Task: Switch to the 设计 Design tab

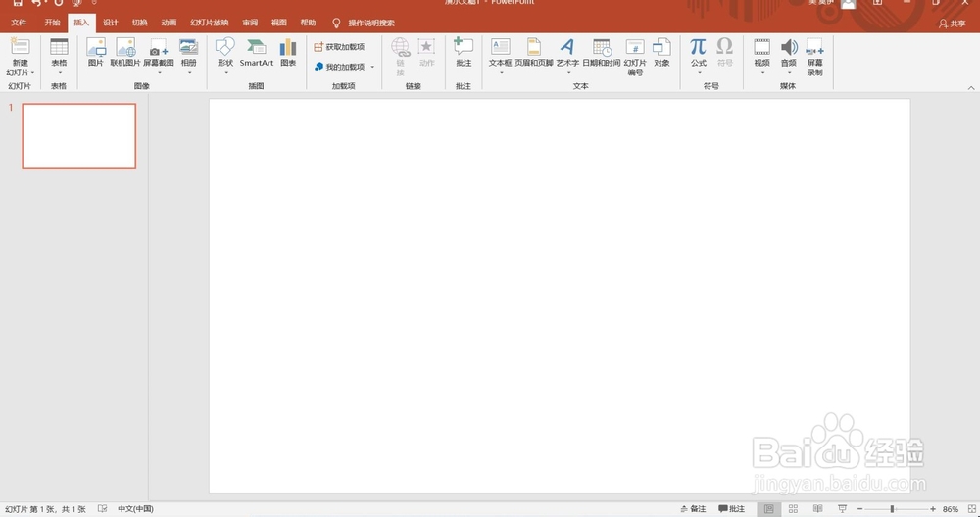Action: (111, 23)
